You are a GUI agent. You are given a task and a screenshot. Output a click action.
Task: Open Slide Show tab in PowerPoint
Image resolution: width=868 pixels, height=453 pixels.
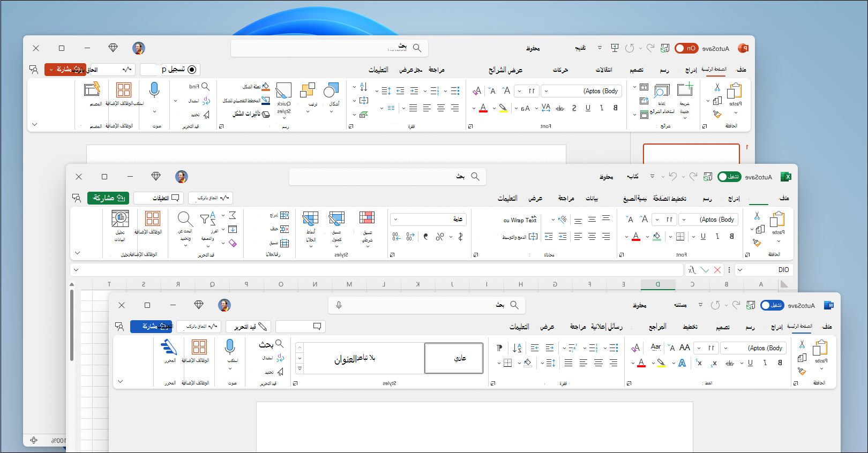[505, 70]
